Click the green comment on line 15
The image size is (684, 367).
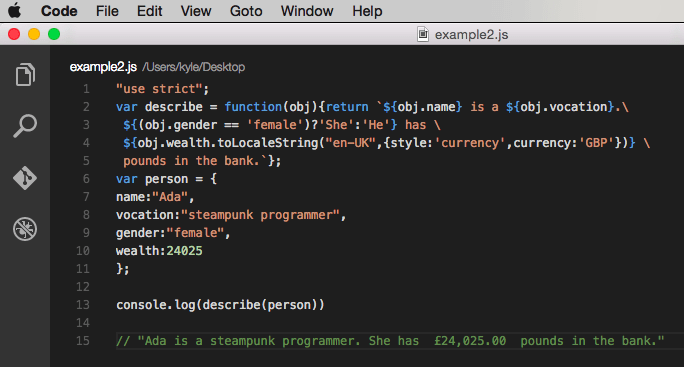[390, 341]
